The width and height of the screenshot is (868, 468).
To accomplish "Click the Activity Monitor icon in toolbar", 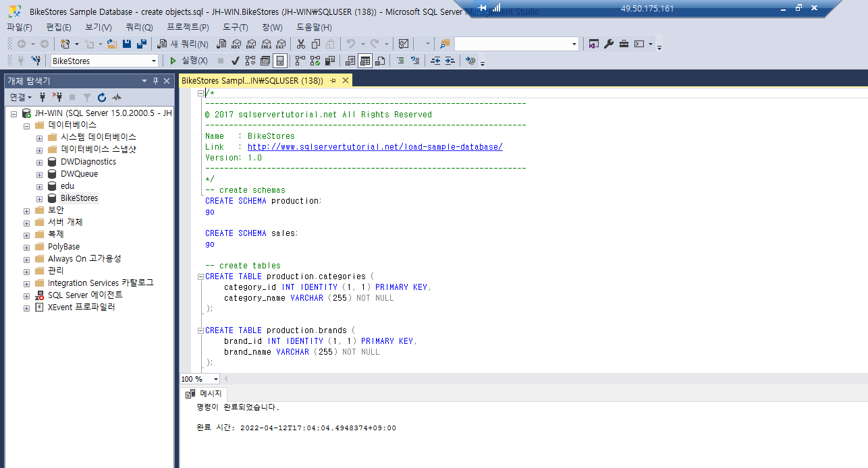I will click(x=404, y=44).
